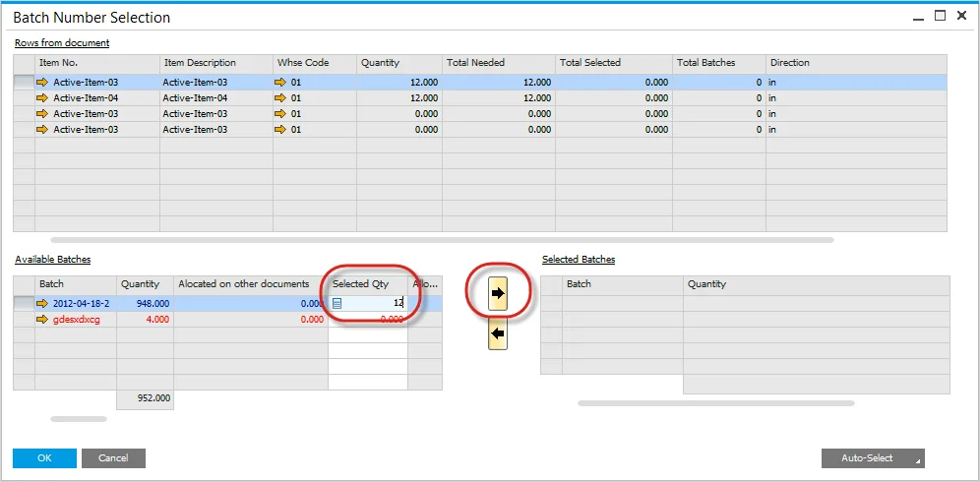Image resolution: width=980 pixels, height=482 pixels.
Task: Open link arrow for batch gdesxdxcg
Action: point(42,320)
